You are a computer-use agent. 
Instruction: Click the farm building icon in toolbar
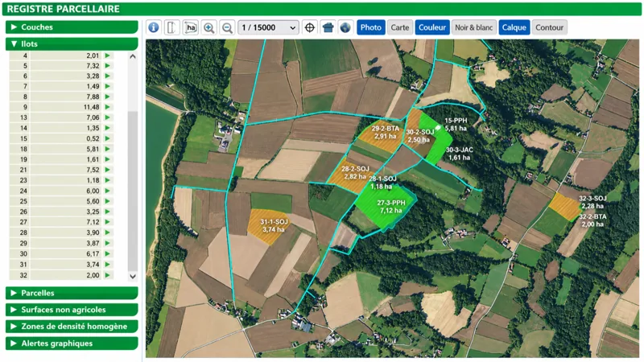pyautogui.click(x=328, y=27)
